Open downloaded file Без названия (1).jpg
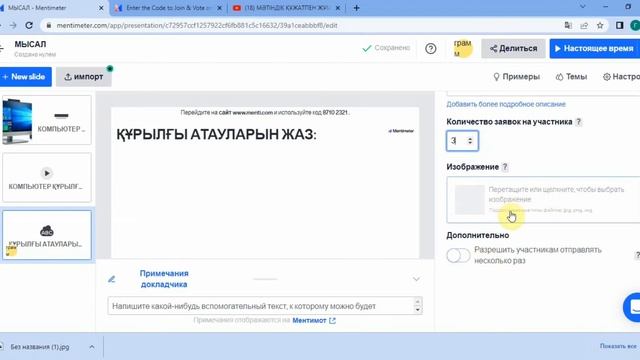The image size is (640, 360). tap(40, 347)
